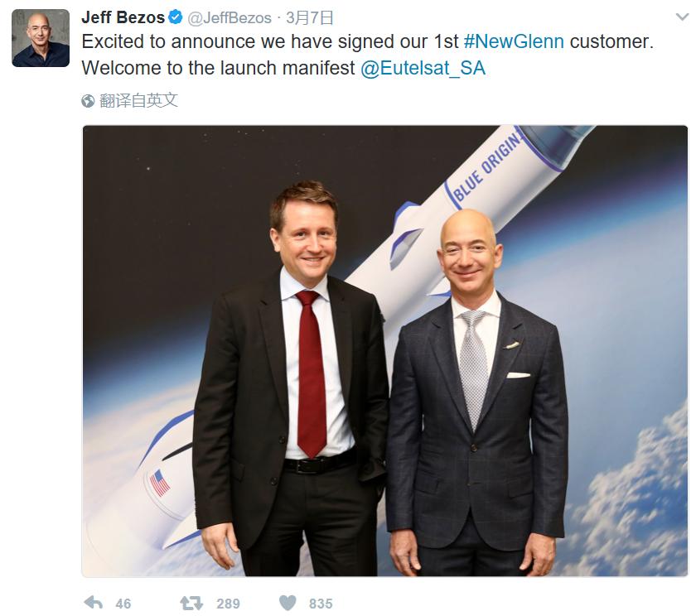Screen dimensions: 696x616
Task: Open the attached rocket photo
Action: (x=384, y=351)
